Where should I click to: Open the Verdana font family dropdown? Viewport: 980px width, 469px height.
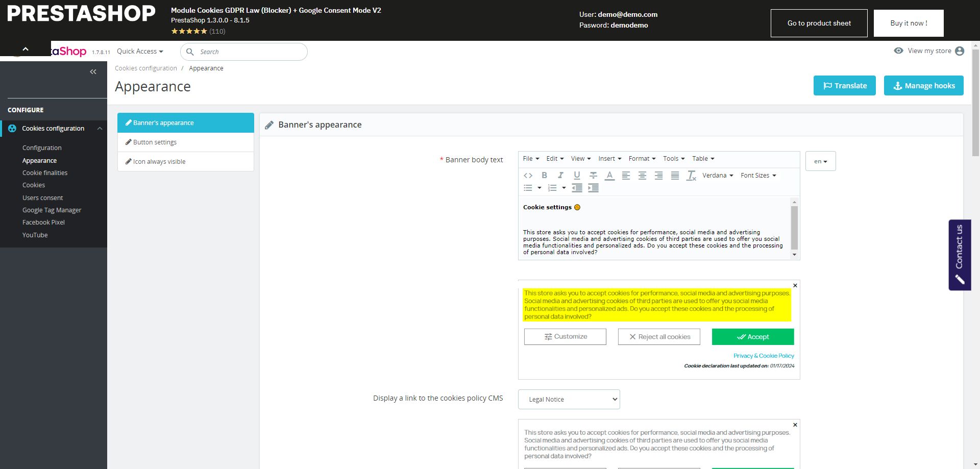pyautogui.click(x=718, y=176)
